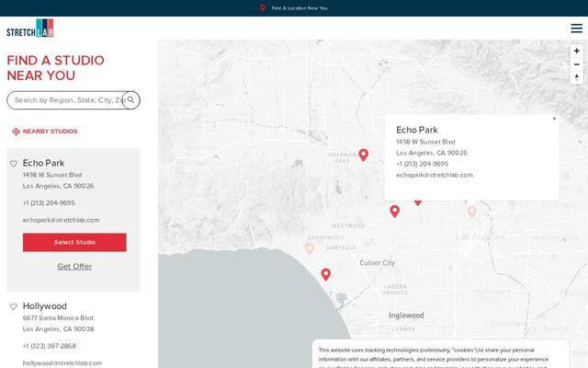Click 6677 Santa Monica Blvd address
The image size is (588, 368).
coord(58,318)
